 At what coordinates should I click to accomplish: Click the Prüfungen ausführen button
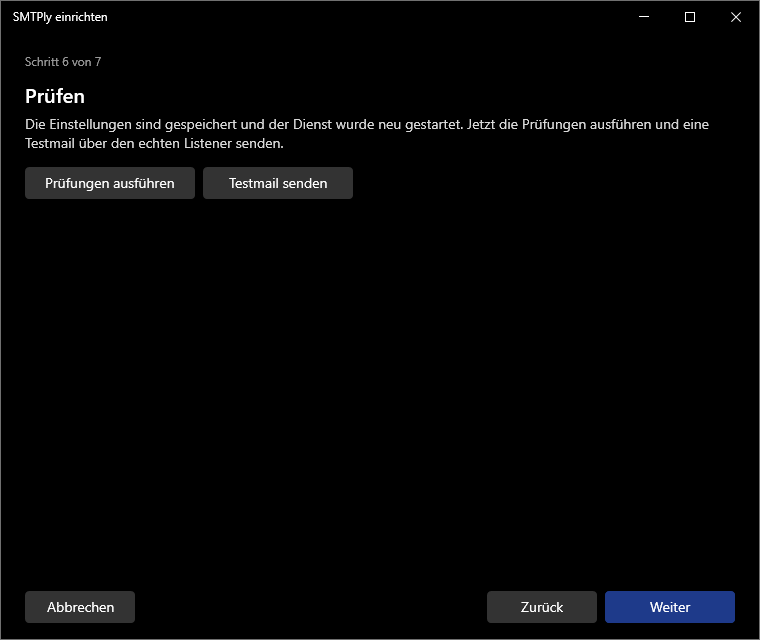(x=110, y=183)
